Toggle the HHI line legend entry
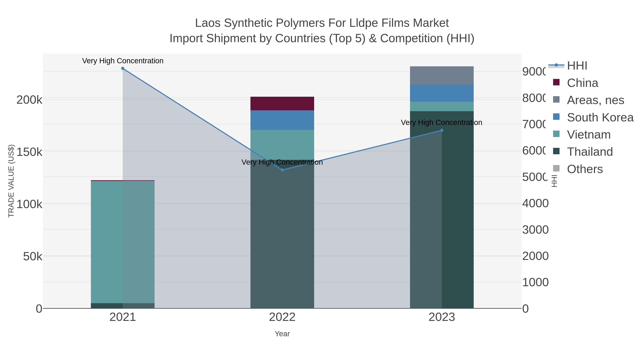Viewport: 644px width, 362px height. point(568,66)
